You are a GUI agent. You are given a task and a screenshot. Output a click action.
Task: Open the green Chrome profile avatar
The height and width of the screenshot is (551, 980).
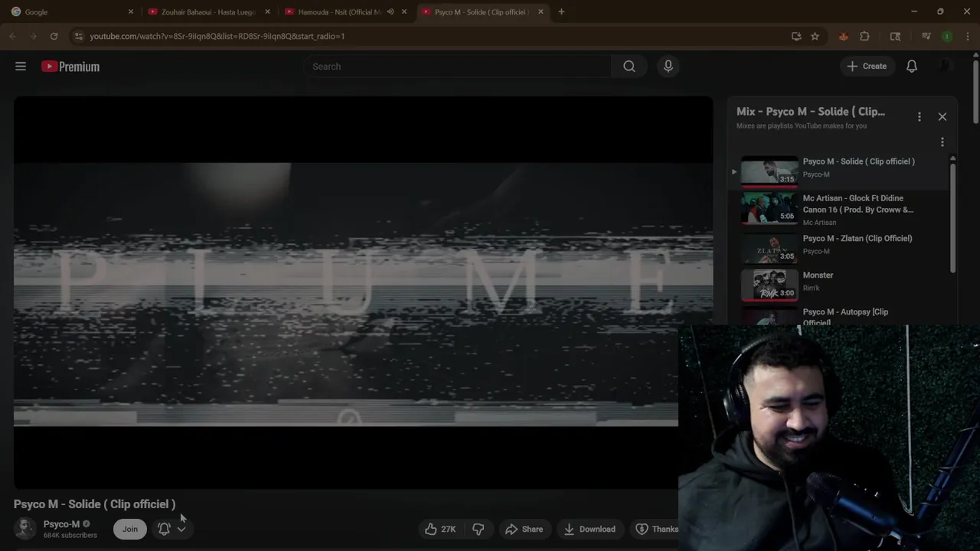947,36
